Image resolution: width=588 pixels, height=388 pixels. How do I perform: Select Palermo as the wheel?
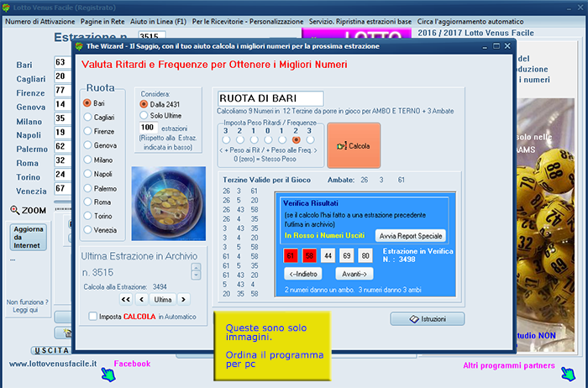click(x=87, y=188)
